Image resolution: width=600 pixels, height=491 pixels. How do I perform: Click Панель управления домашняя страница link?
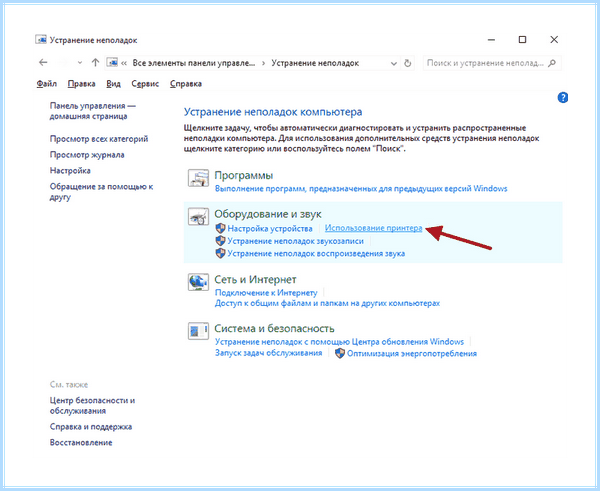(93, 111)
